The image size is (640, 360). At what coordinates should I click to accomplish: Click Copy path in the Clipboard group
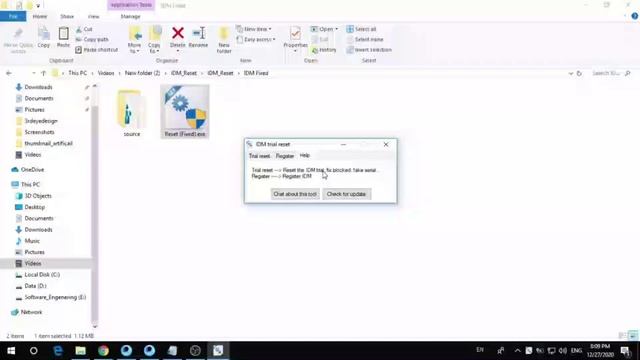(92, 40)
